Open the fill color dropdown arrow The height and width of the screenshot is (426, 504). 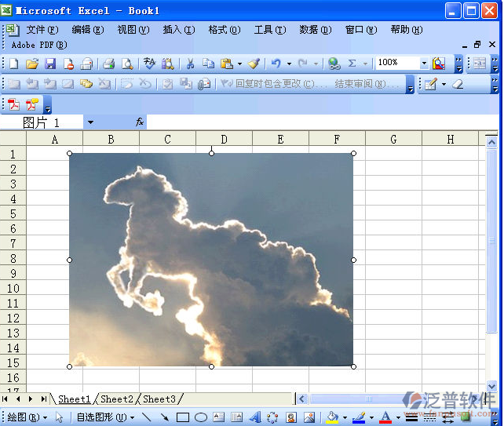coord(345,417)
